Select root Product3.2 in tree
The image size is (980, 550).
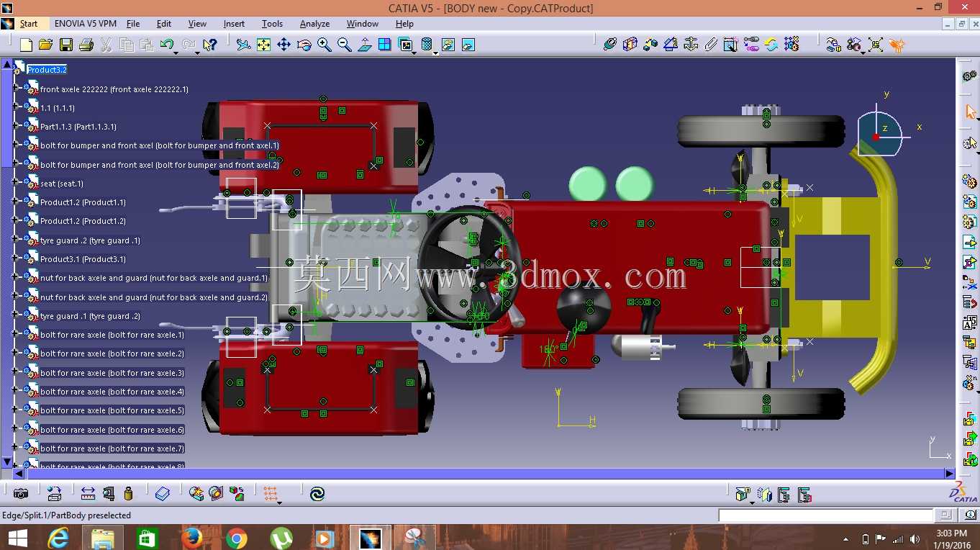47,70
